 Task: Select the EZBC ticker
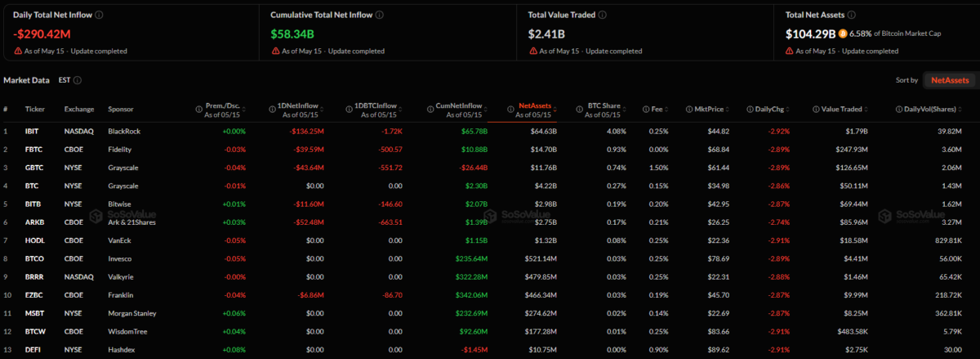[x=35, y=294]
